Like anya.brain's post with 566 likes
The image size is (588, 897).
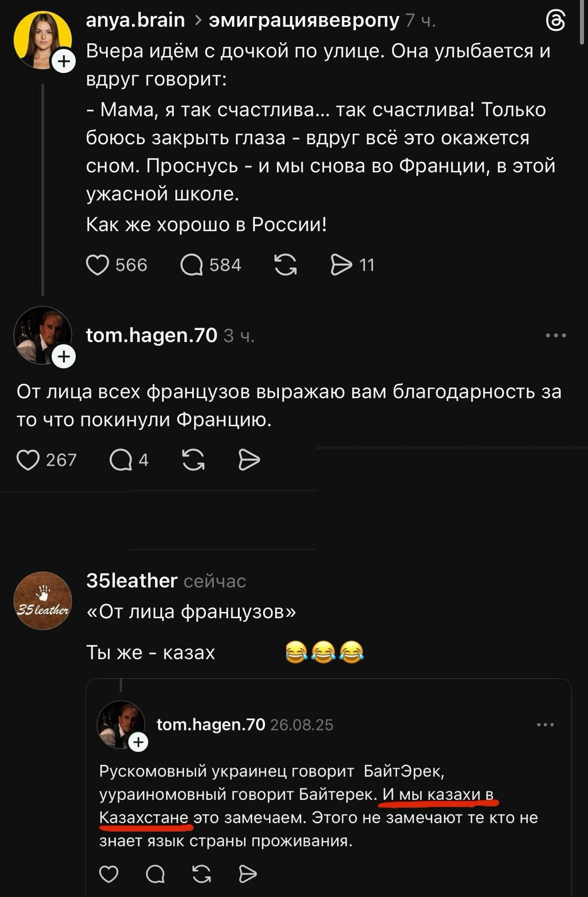97,265
